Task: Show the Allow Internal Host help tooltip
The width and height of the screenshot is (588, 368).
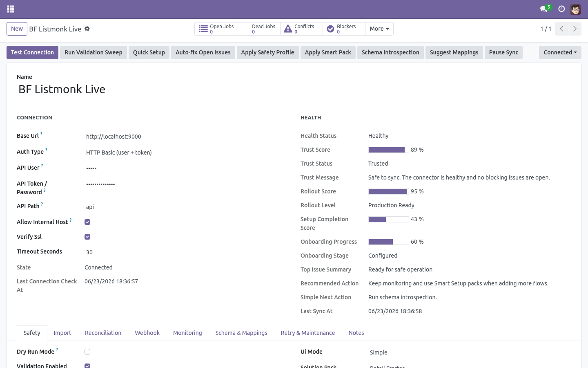Action: (70, 220)
